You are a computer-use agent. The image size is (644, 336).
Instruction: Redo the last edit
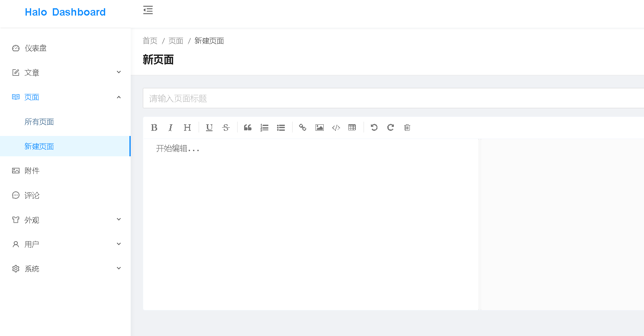[x=390, y=127]
